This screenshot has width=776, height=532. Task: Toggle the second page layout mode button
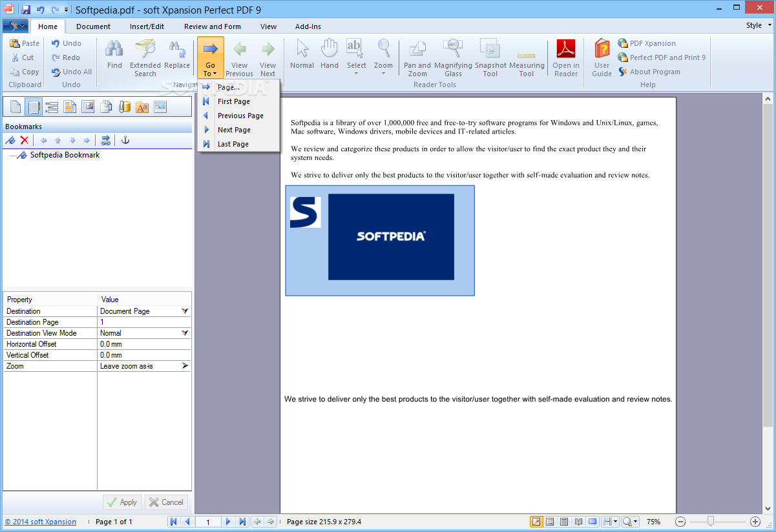pyautogui.click(x=550, y=522)
